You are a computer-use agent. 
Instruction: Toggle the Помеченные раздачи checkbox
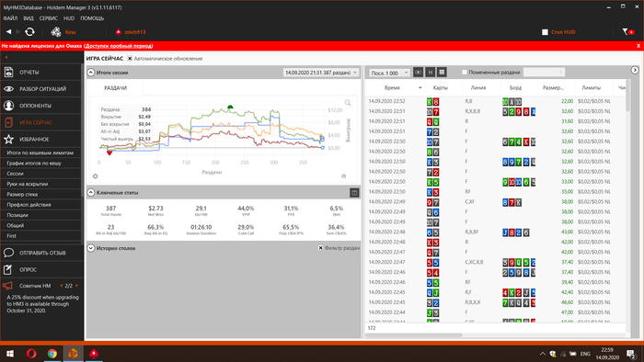pos(465,73)
